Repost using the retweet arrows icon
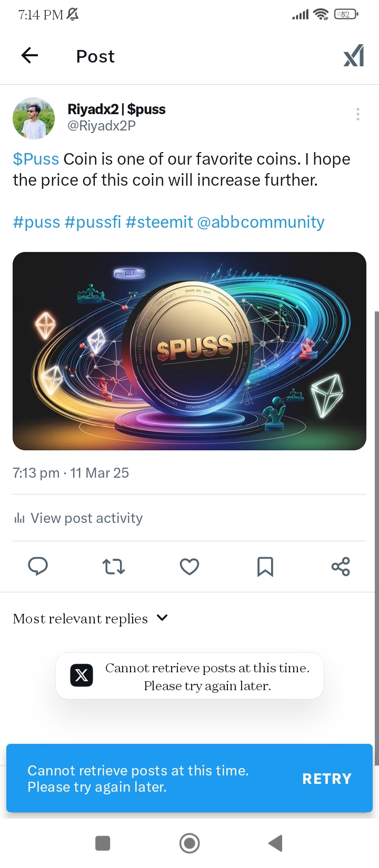Viewport: 379px width, 868px height. [x=113, y=567]
